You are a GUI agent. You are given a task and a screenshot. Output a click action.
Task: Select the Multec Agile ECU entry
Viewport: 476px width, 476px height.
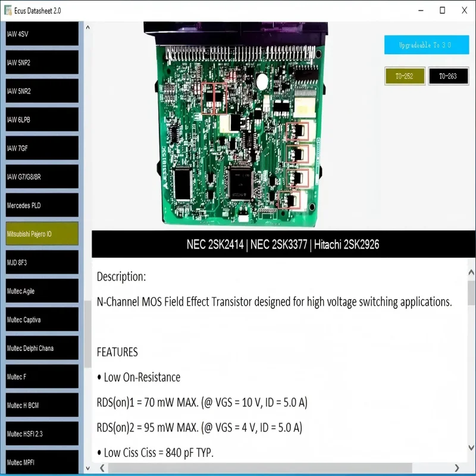[40, 291]
